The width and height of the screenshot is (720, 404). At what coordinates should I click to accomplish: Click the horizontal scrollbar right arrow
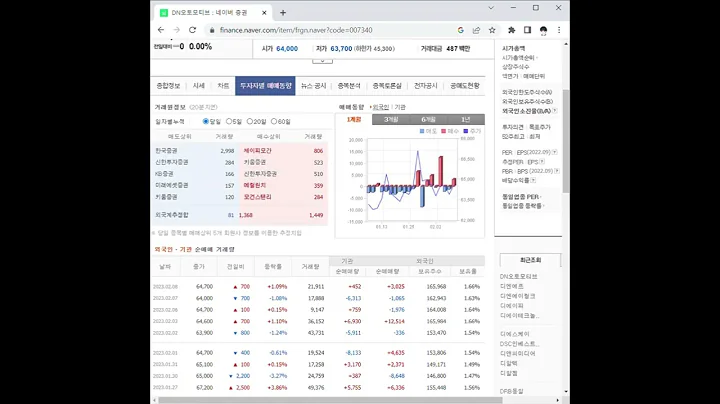coord(558,400)
